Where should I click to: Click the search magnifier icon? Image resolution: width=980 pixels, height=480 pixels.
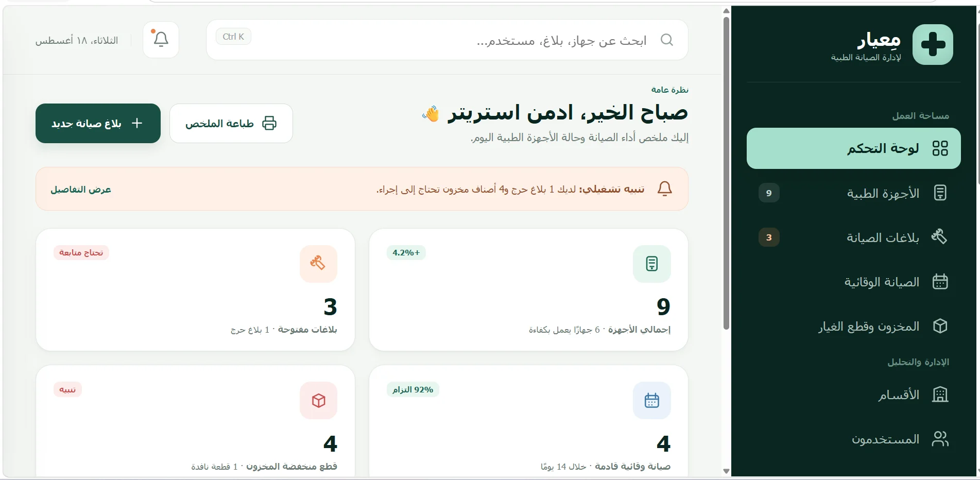point(667,40)
